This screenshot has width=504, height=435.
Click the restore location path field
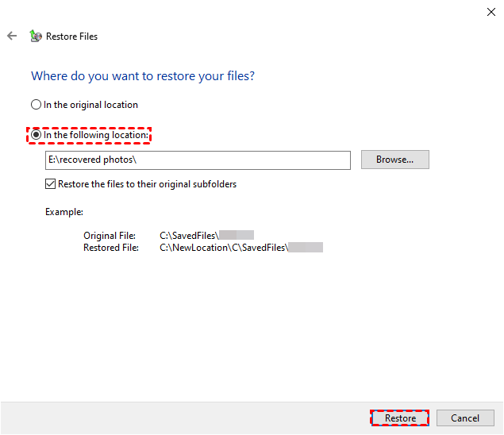point(198,160)
